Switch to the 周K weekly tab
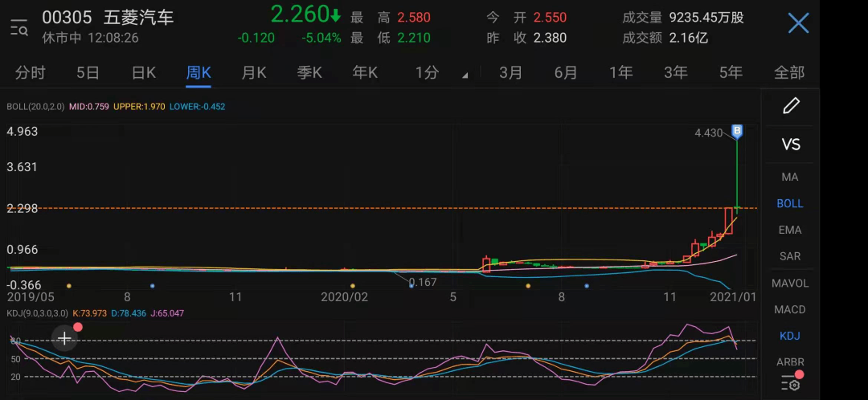The width and height of the screenshot is (868, 400). [x=199, y=72]
